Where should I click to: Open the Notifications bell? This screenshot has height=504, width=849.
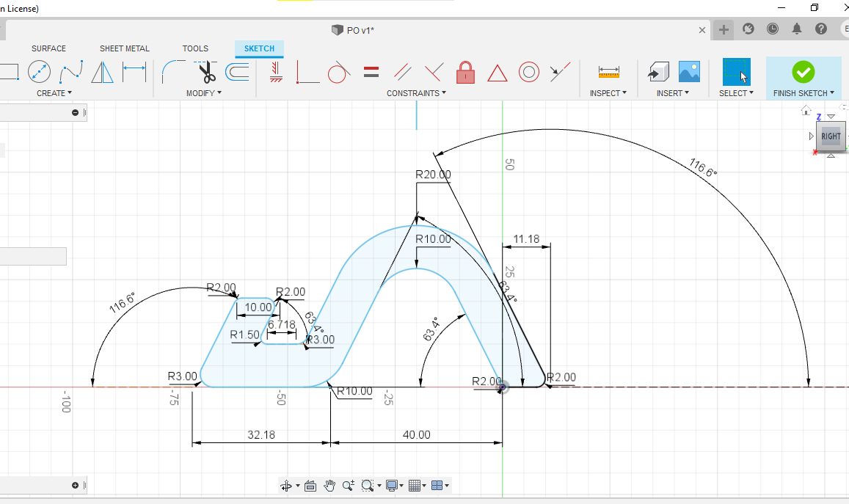pyautogui.click(x=797, y=29)
